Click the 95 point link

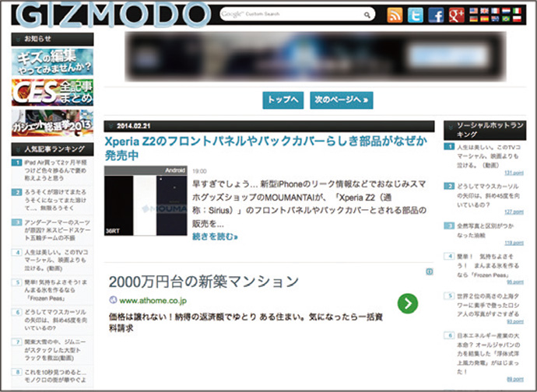tap(515, 282)
